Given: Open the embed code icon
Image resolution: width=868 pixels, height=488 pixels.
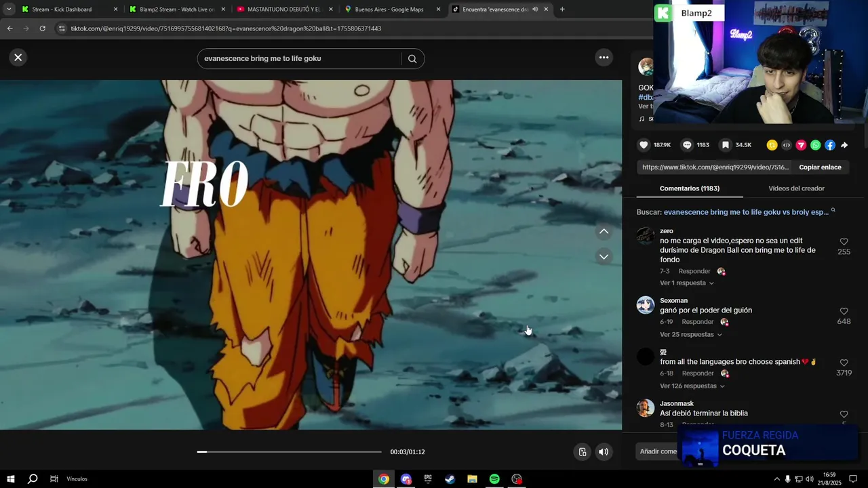Looking at the screenshot, I should [x=787, y=145].
